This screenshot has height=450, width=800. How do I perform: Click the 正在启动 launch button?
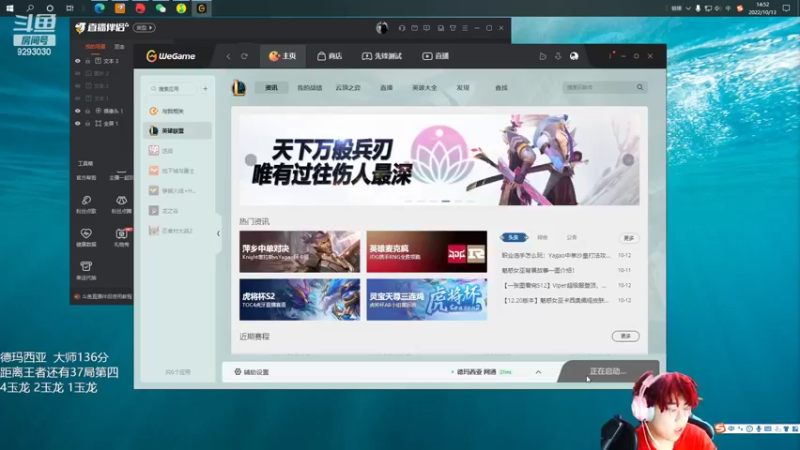[607, 371]
